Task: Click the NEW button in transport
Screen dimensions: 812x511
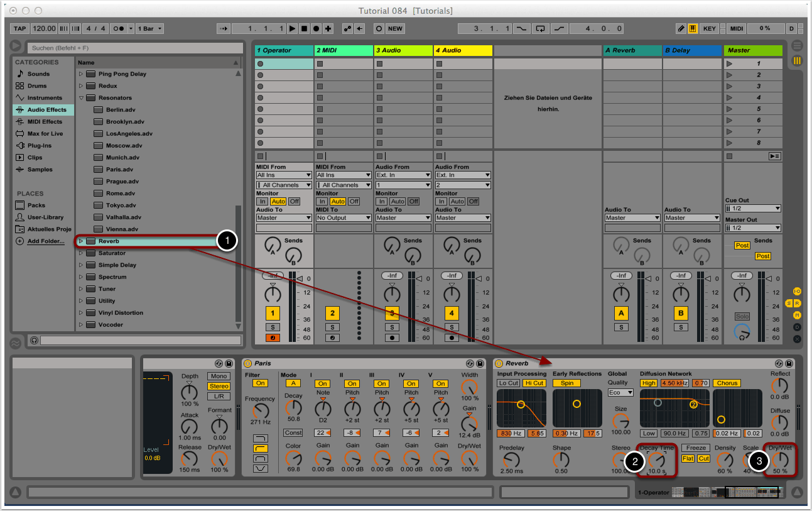Action: (394, 28)
